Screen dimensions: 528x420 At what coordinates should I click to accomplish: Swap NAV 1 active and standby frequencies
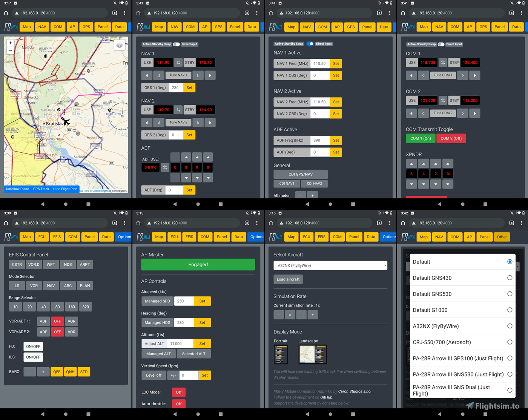click(x=178, y=62)
